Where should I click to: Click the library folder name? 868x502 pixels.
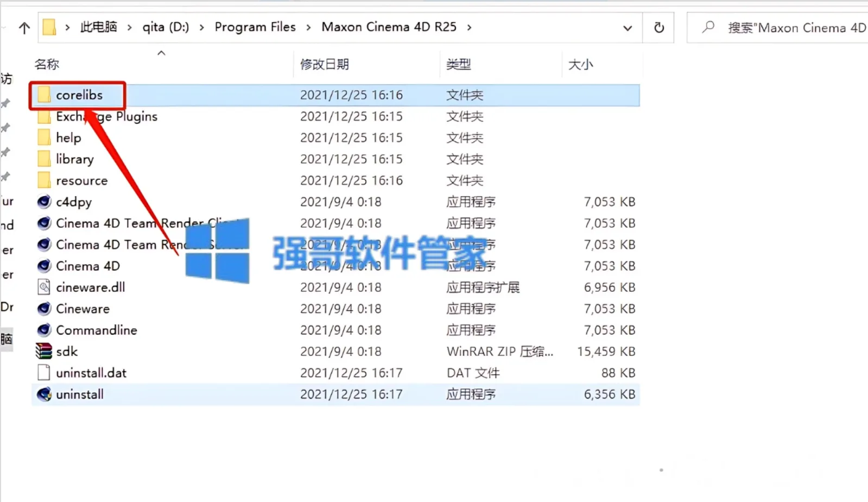75,159
